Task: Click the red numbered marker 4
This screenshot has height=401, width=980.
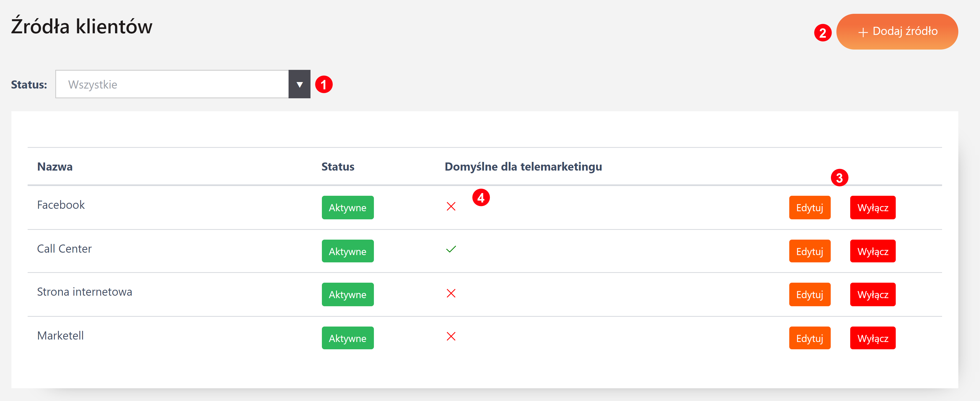Action: pos(481,198)
